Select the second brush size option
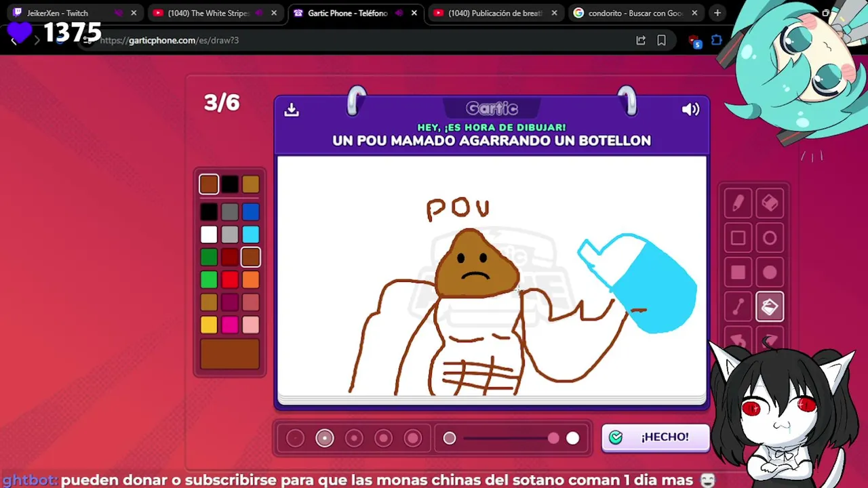This screenshot has width=868, height=488. pos(325,439)
